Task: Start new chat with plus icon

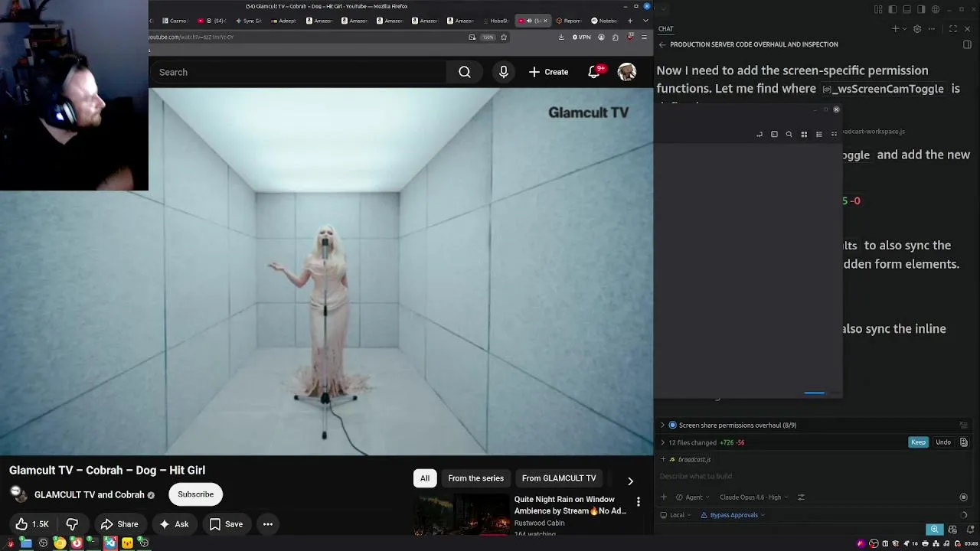Action: click(895, 29)
